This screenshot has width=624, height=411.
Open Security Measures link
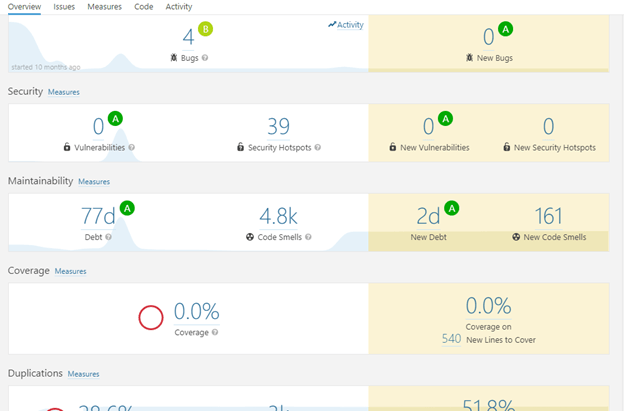[x=64, y=92]
